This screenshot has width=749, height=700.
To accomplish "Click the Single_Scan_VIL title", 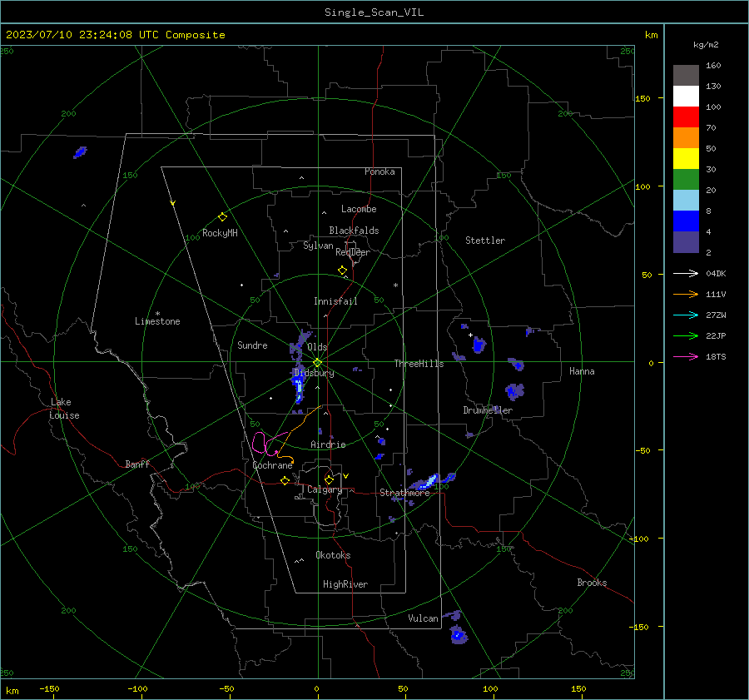I will 374,12.
